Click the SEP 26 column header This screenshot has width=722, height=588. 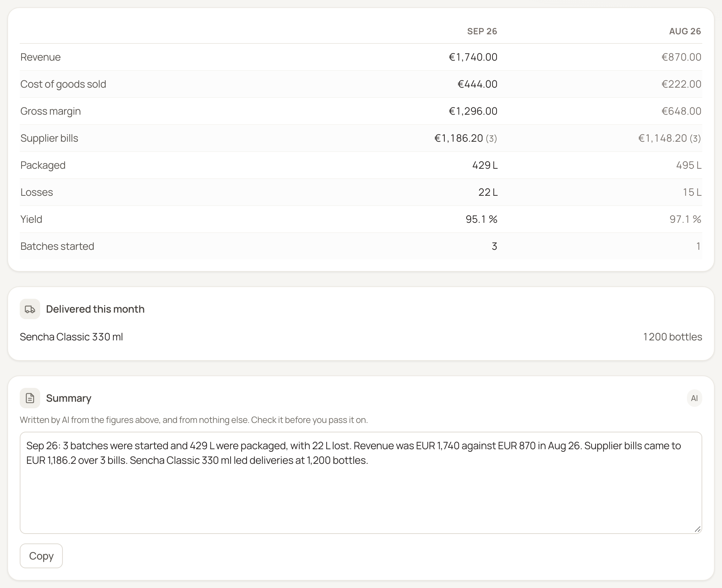[x=482, y=31]
